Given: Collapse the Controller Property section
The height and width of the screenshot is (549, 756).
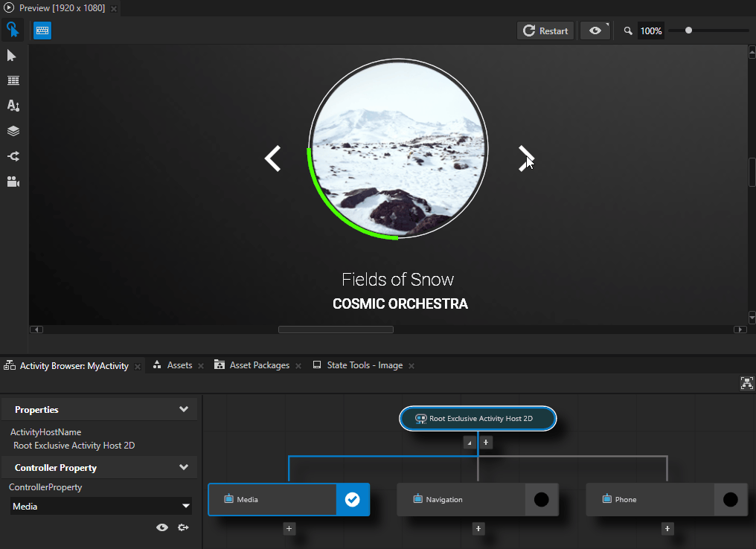Looking at the screenshot, I should pyautogui.click(x=183, y=467).
